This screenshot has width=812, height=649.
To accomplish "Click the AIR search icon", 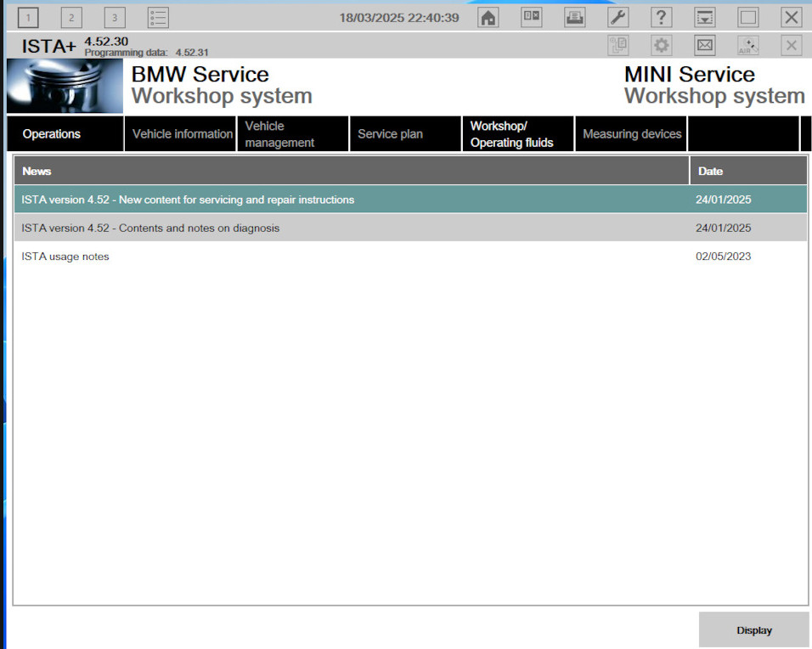I will click(x=747, y=46).
